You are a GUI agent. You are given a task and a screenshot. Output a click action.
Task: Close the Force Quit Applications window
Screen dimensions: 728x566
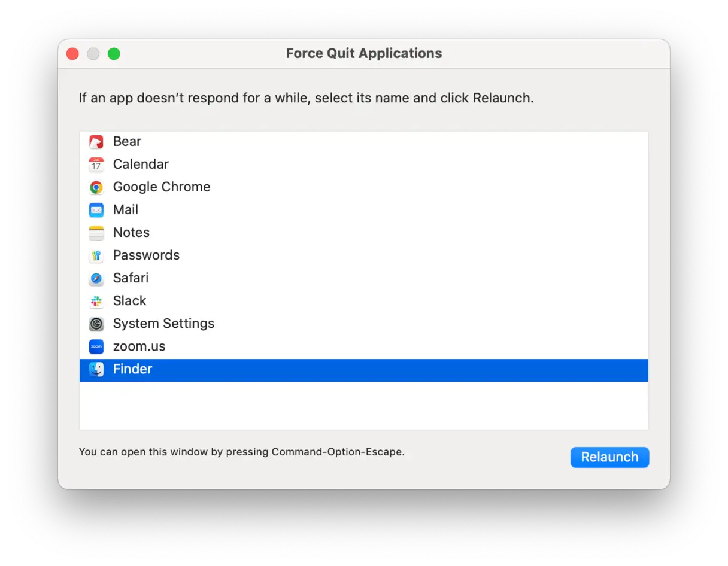72,54
